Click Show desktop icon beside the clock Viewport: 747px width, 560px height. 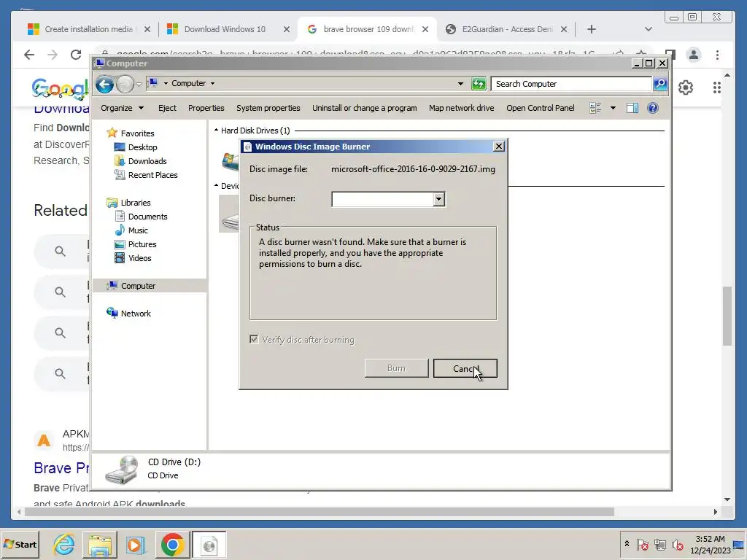[x=738, y=544]
